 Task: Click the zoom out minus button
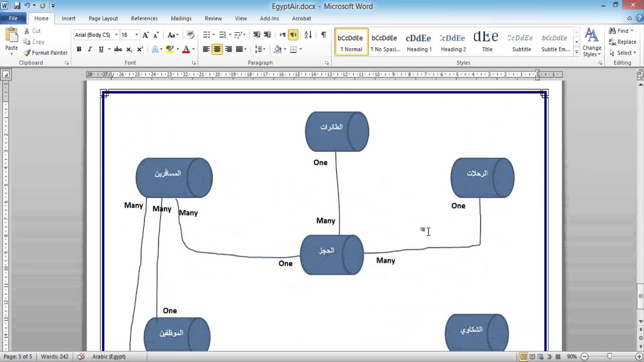coord(585,356)
